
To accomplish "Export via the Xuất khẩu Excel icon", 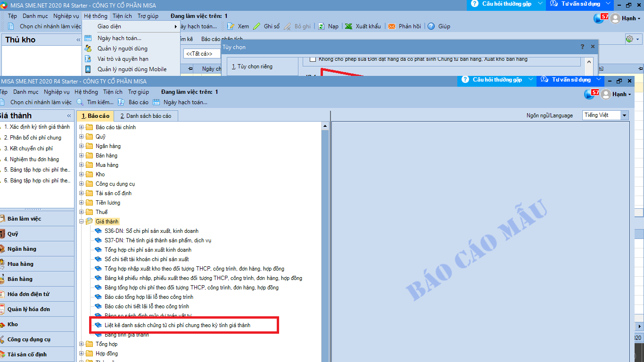I will point(348,26).
